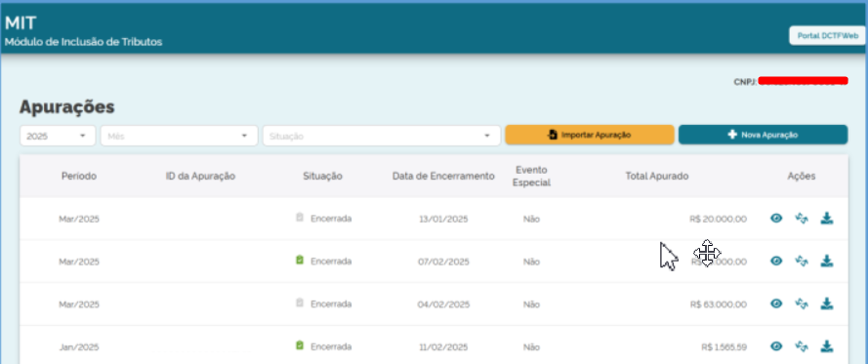View the Jan/2025 apuração (eye icon)
The width and height of the screenshot is (868, 364).
[776, 346]
